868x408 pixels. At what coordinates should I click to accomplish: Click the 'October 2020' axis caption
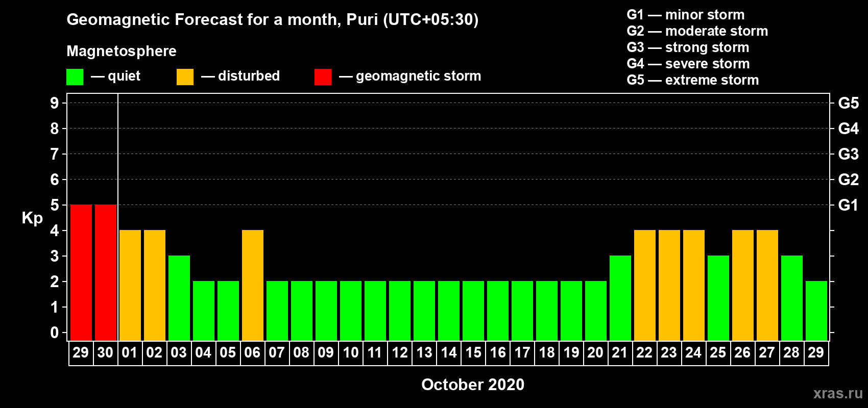(473, 385)
